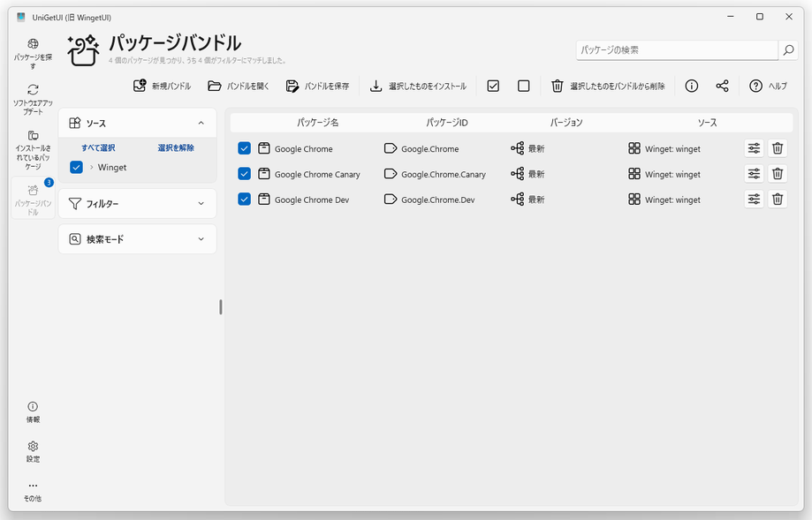Remove selected from bundle (選択したものをバンドルから削除)
This screenshot has height=520, width=812.
[x=608, y=86]
